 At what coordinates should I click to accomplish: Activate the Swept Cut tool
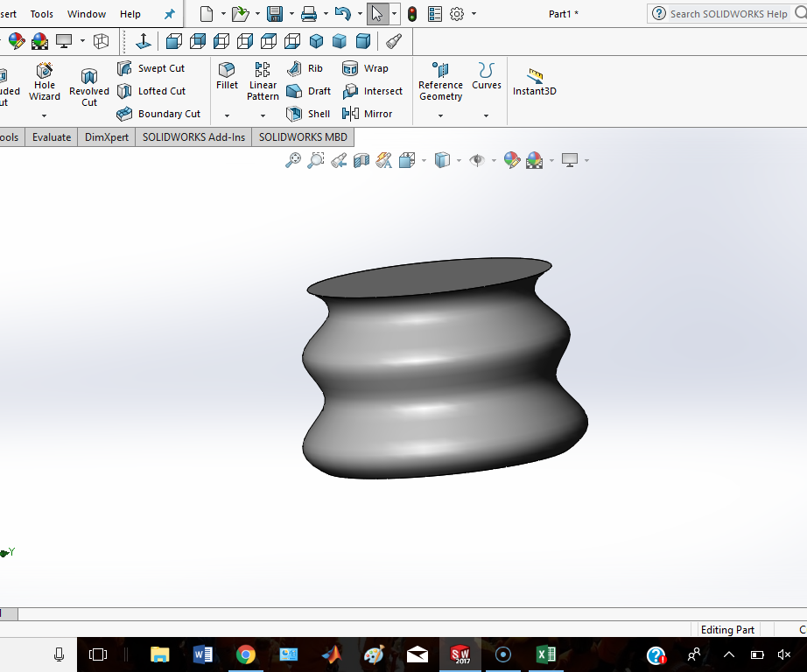pos(151,68)
